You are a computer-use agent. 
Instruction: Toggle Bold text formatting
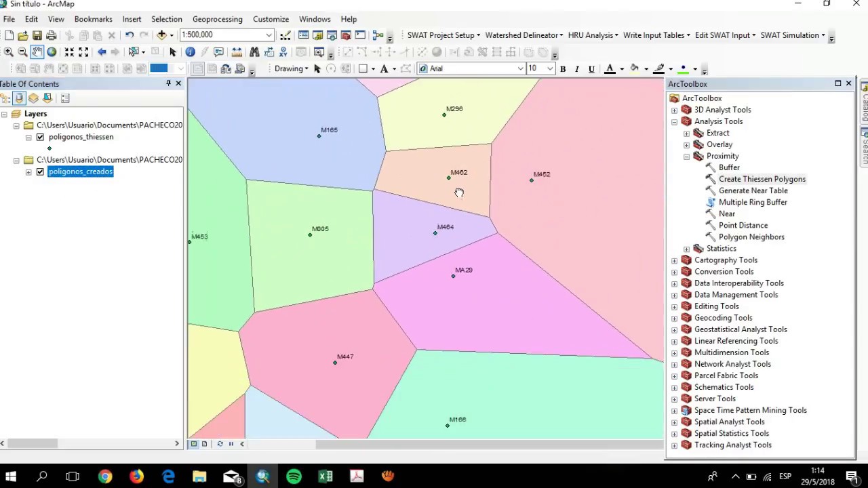(x=563, y=68)
